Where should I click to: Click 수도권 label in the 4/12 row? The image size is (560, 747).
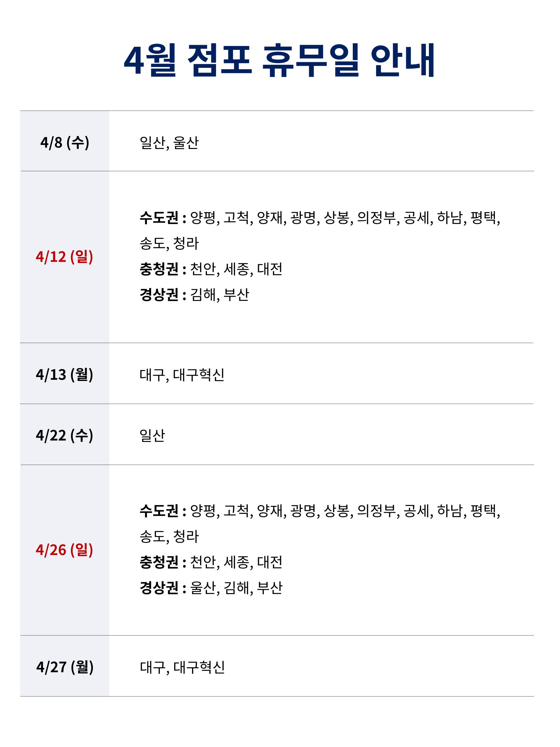point(159,218)
